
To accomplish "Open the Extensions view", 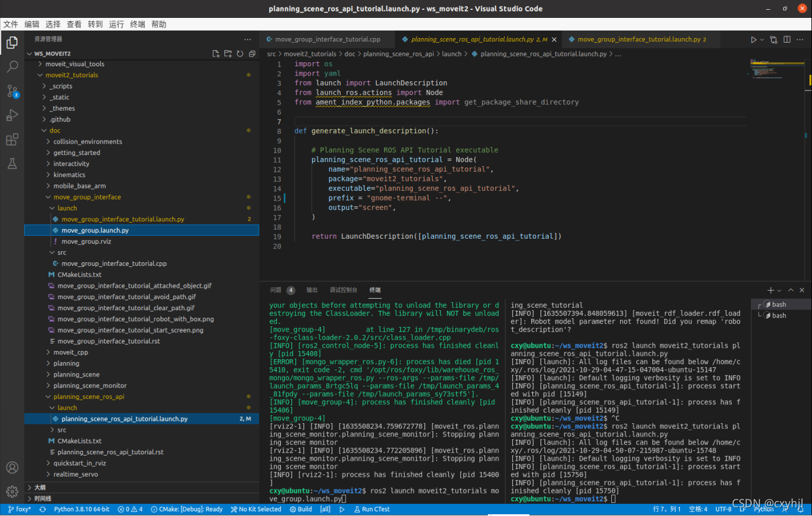I will click(12, 140).
